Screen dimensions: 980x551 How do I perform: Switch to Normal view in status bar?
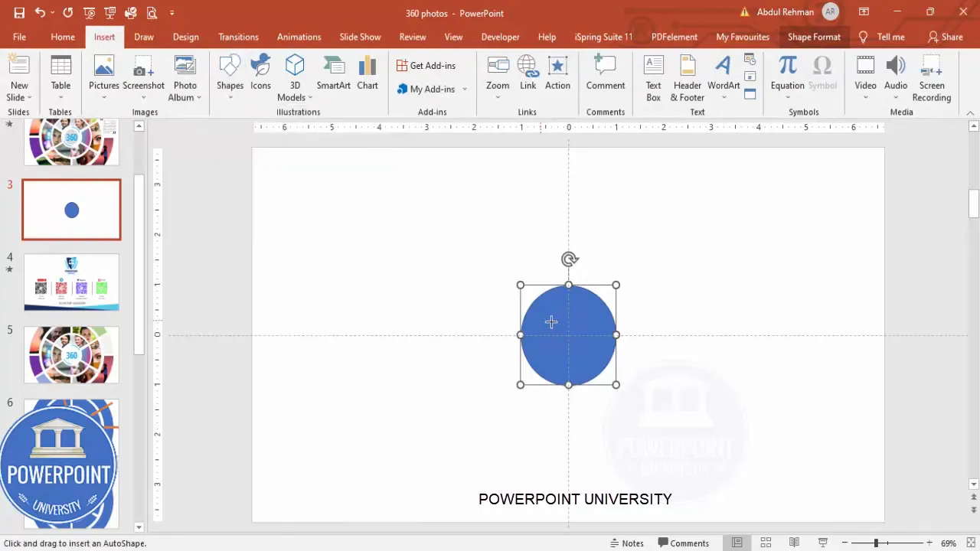click(x=737, y=543)
